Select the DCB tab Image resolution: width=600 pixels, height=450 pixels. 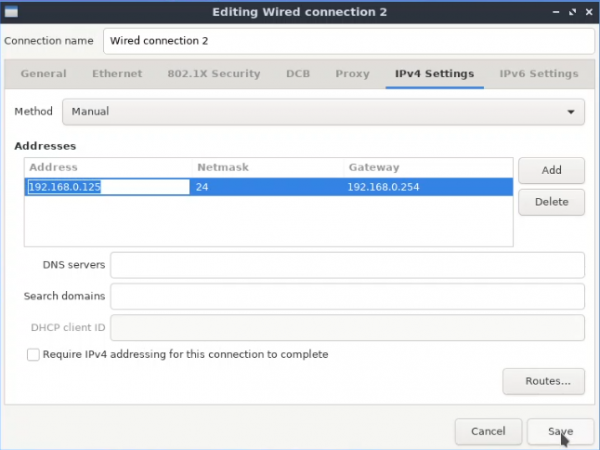pos(298,73)
